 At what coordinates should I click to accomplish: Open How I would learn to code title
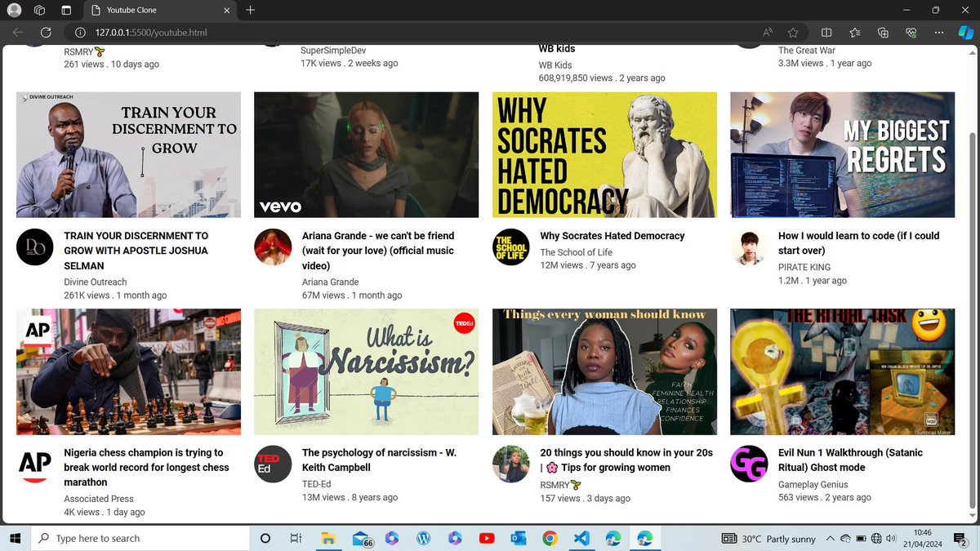pos(858,243)
